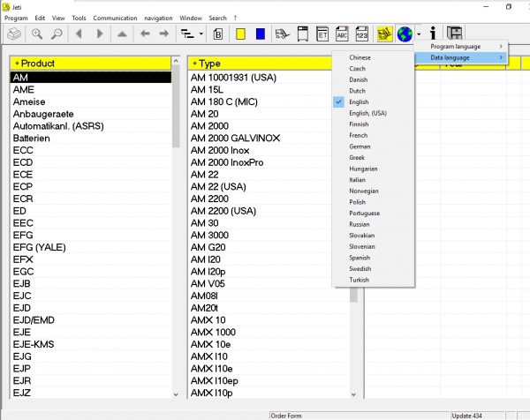Screen dimensions: 530x420
Task: Select EFG (YALE) in Product list
Action: (x=91, y=247)
